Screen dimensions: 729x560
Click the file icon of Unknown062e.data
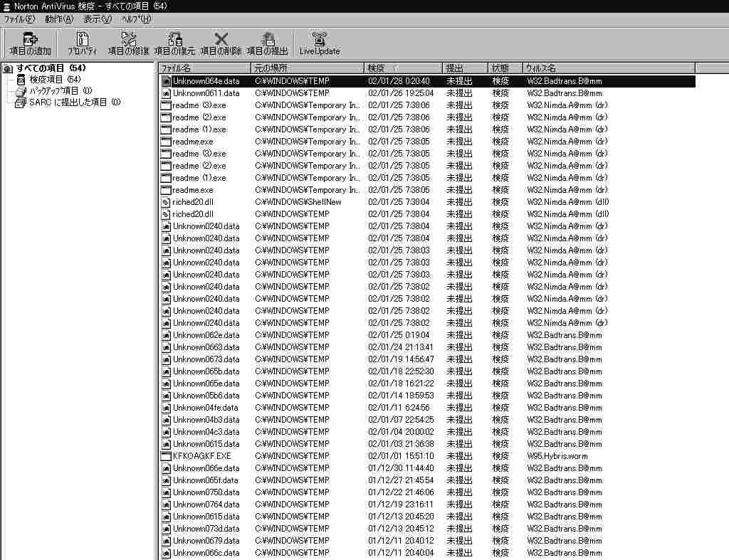[x=166, y=335]
